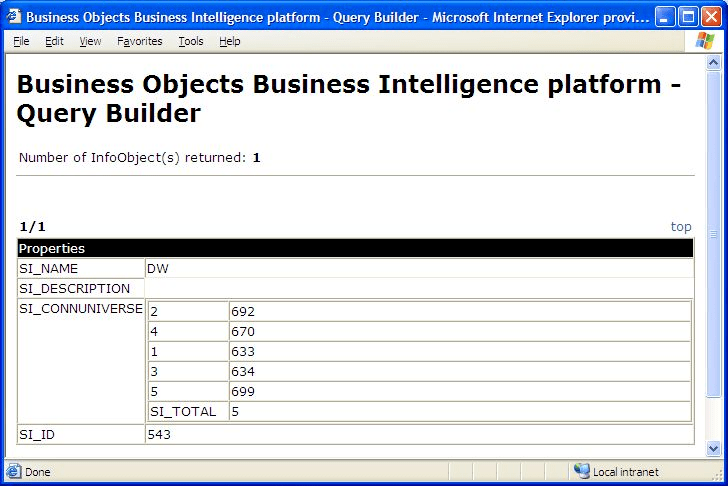Minimize the Internet Explorer window

(665, 17)
